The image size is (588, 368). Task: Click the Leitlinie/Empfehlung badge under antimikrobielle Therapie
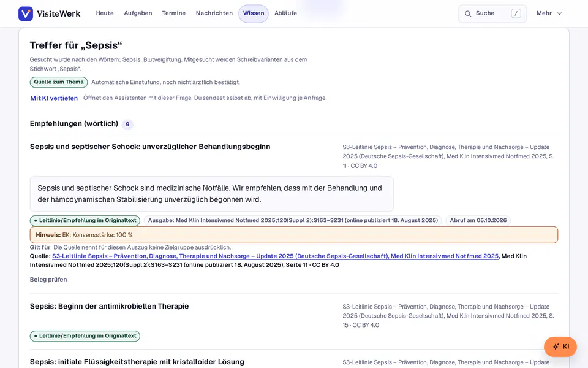(85, 336)
